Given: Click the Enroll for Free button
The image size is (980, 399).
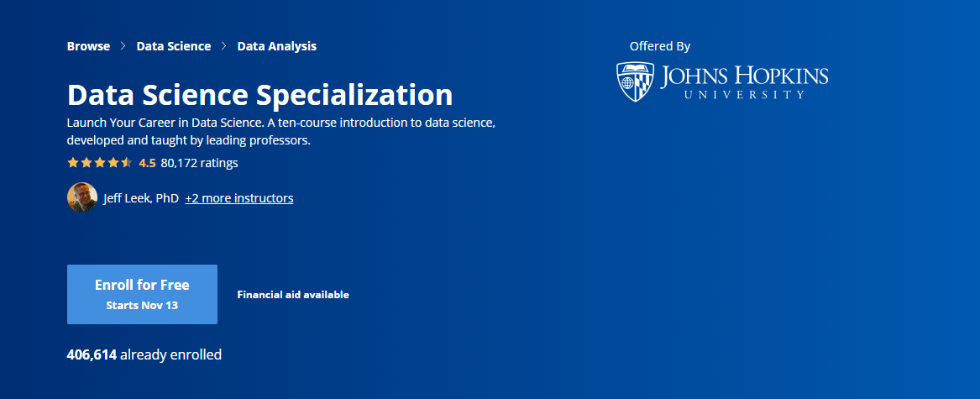Looking at the screenshot, I should pyautogui.click(x=143, y=294).
